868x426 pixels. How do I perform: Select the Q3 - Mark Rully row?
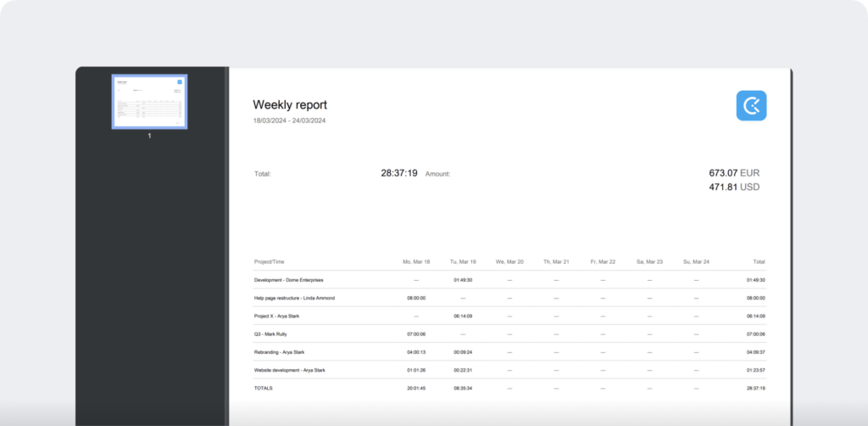click(x=270, y=334)
